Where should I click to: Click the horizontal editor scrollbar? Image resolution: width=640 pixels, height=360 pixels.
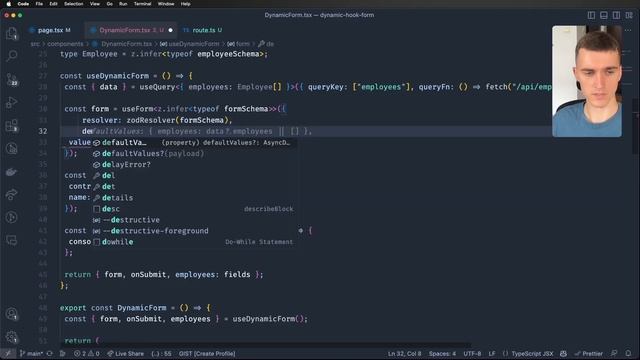pyautogui.click(x=265, y=345)
